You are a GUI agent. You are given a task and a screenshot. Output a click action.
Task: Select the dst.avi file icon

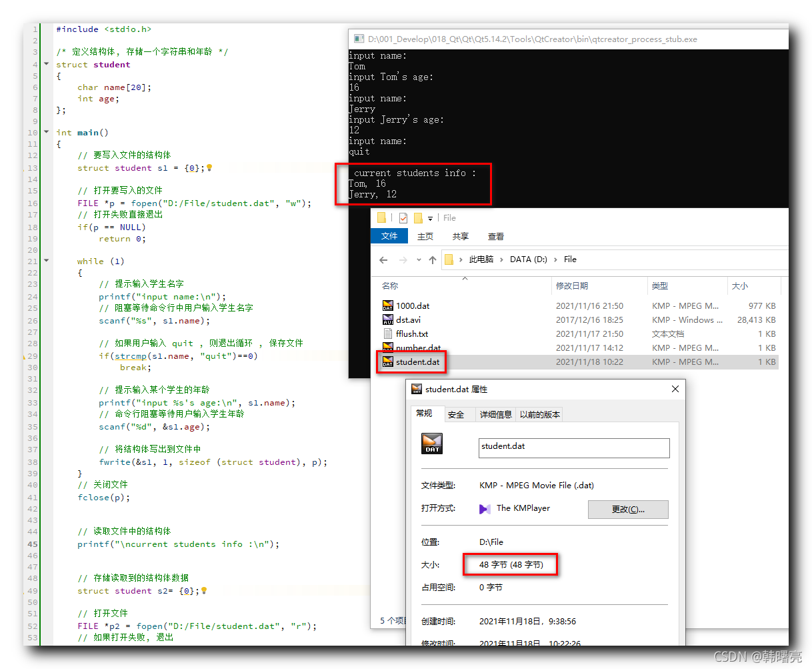point(388,319)
